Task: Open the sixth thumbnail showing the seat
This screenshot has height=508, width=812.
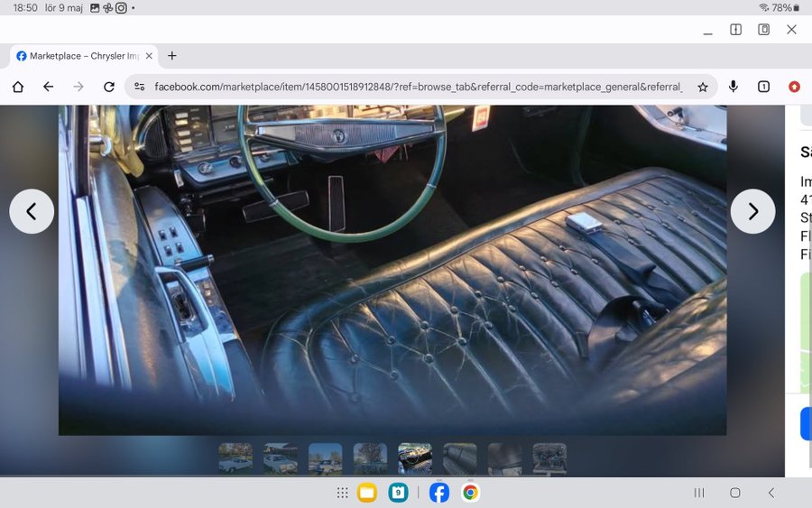Action: point(460,458)
